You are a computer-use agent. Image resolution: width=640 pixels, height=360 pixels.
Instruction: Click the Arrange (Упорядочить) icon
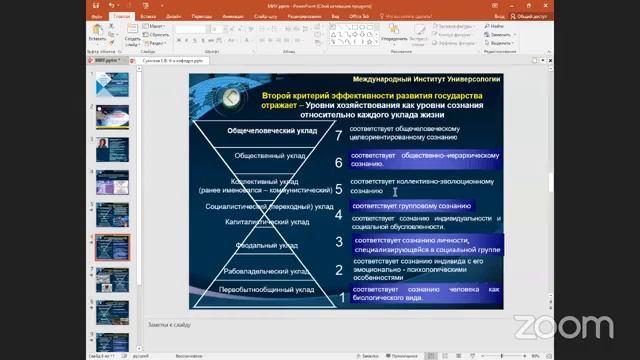[394, 29]
